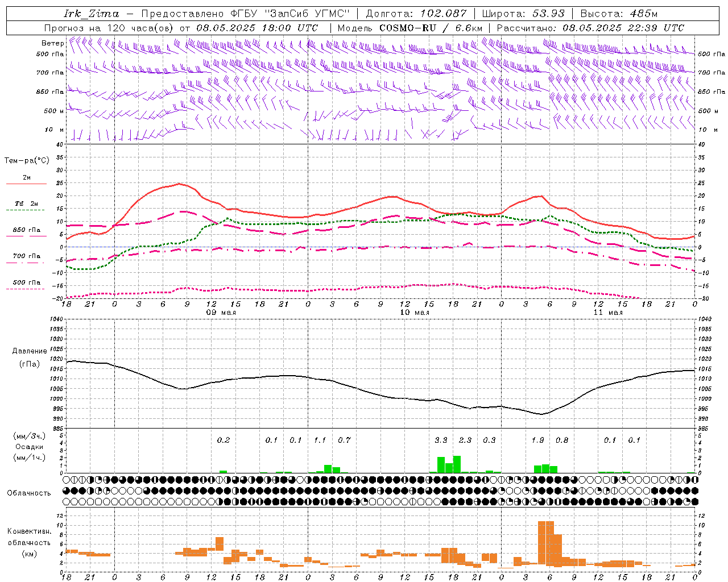Click the solid red line sample under '2м' legend
Viewport: 728px width, 582px height.
tap(26, 184)
